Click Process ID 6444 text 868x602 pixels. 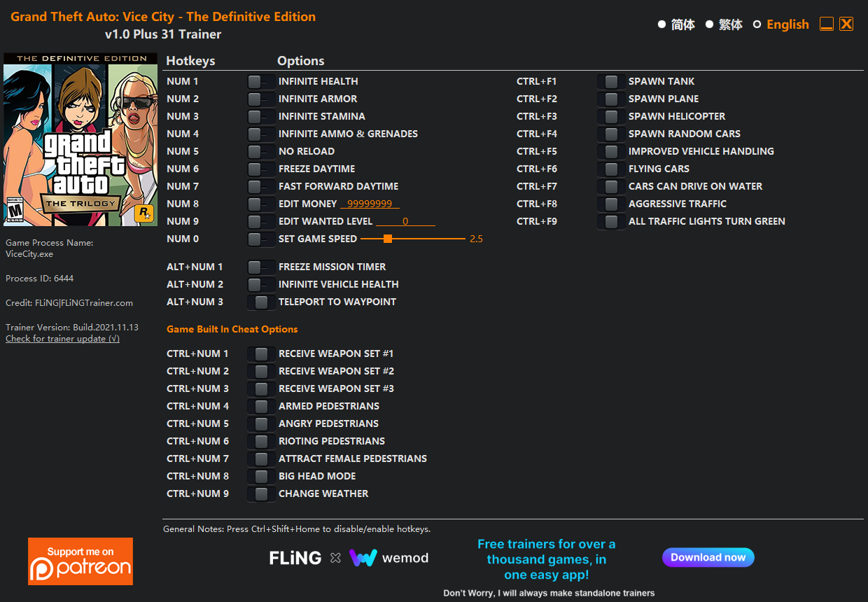(39, 279)
